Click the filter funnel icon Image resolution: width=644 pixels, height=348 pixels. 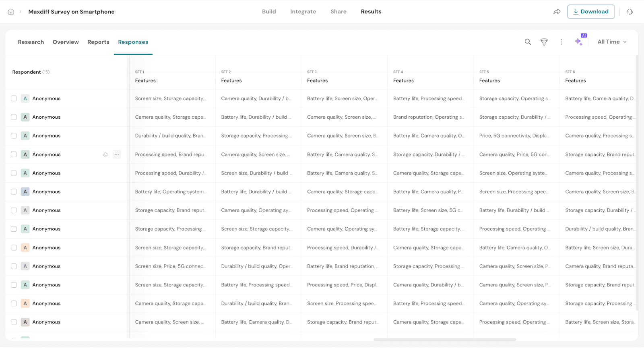(x=544, y=42)
